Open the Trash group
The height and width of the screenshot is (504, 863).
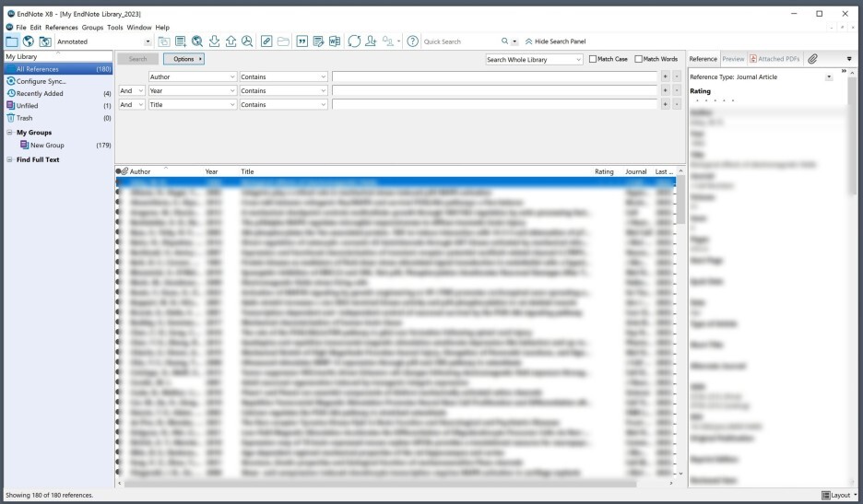click(x=58, y=118)
